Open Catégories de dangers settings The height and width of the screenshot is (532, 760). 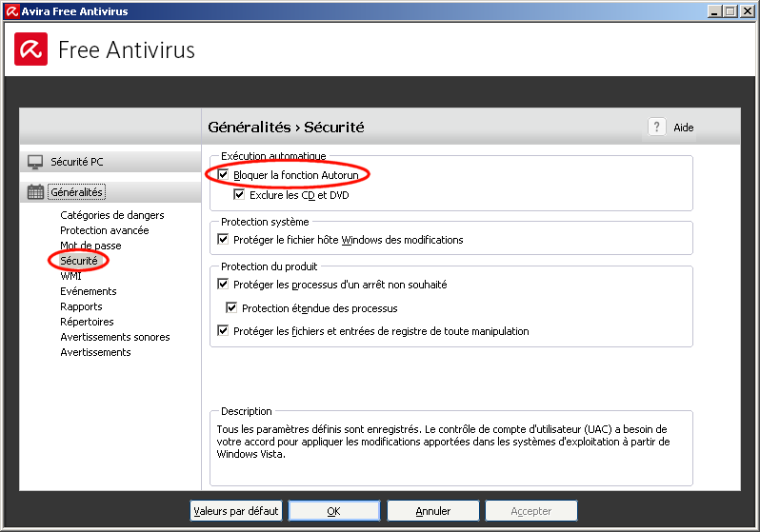coord(112,215)
